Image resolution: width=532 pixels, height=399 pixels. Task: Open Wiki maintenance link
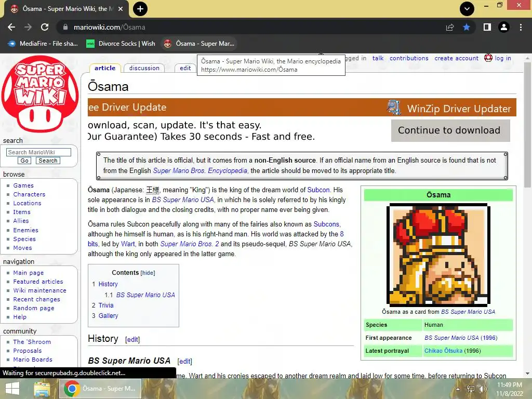[x=39, y=290]
